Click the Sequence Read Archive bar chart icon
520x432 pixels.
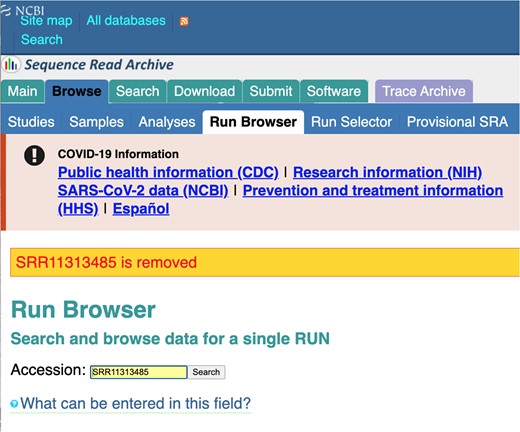11,64
